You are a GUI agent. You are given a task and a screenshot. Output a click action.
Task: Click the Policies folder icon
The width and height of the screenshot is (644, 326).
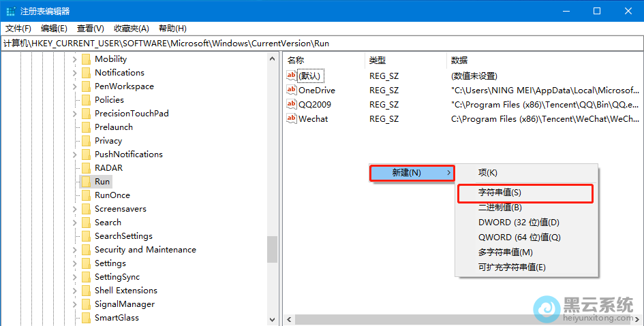point(86,100)
